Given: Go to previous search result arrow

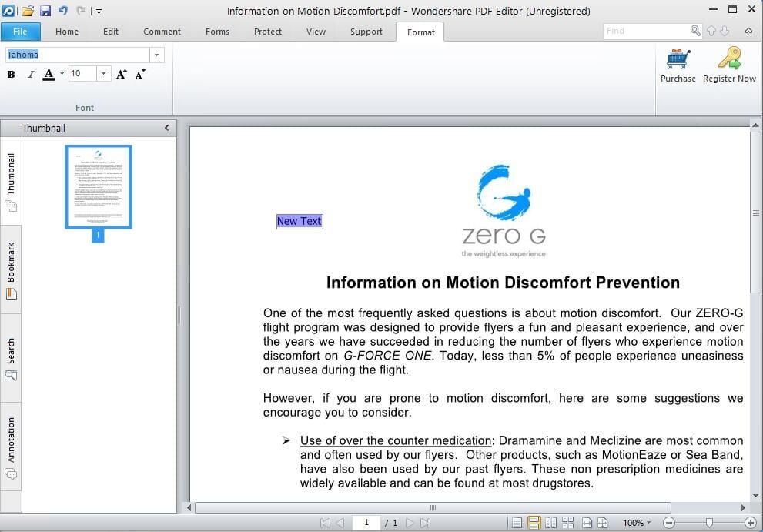Looking at the screenshot, I should click(711, 31).
